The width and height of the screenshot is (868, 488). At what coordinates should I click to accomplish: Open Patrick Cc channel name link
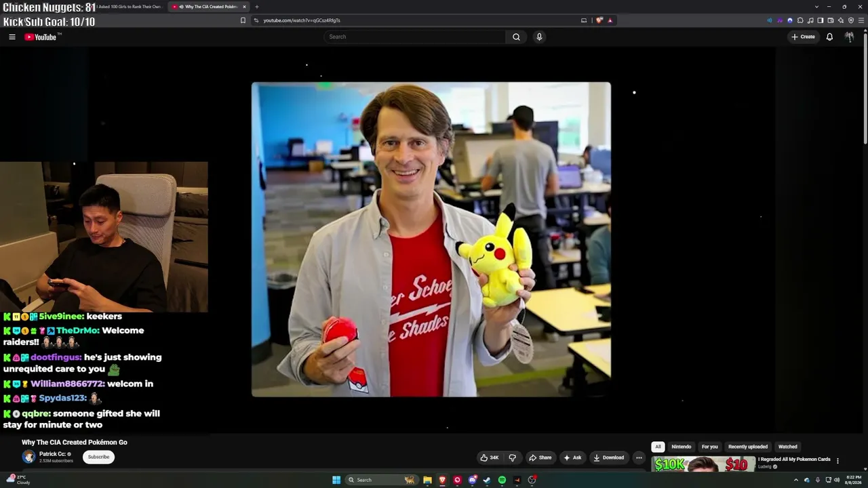(x=52, y=454)
